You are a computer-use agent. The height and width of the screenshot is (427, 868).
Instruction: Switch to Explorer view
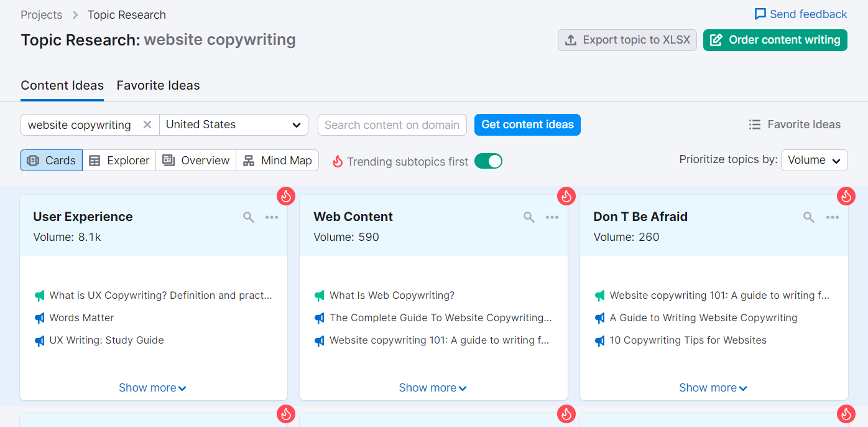[x=119, y=161]
